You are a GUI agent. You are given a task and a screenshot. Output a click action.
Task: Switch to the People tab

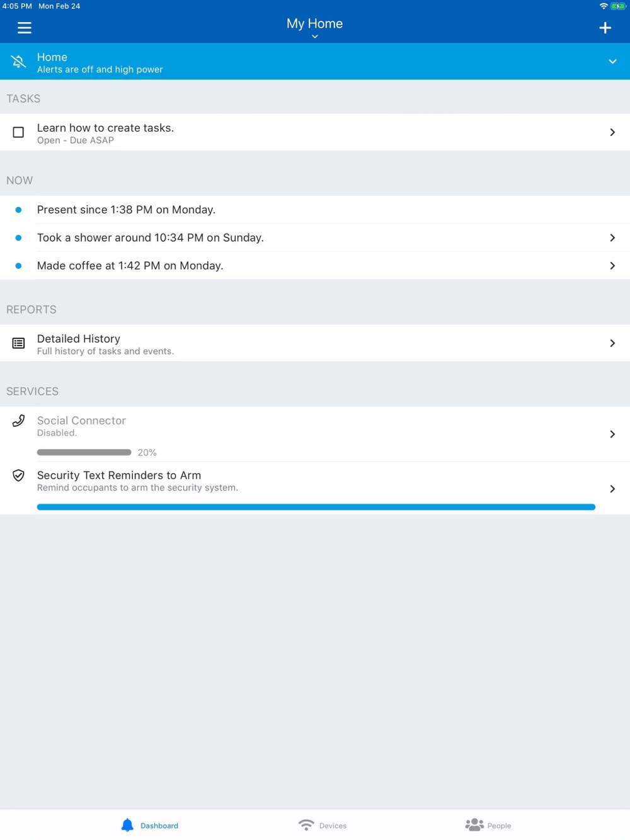pos(488,825)
